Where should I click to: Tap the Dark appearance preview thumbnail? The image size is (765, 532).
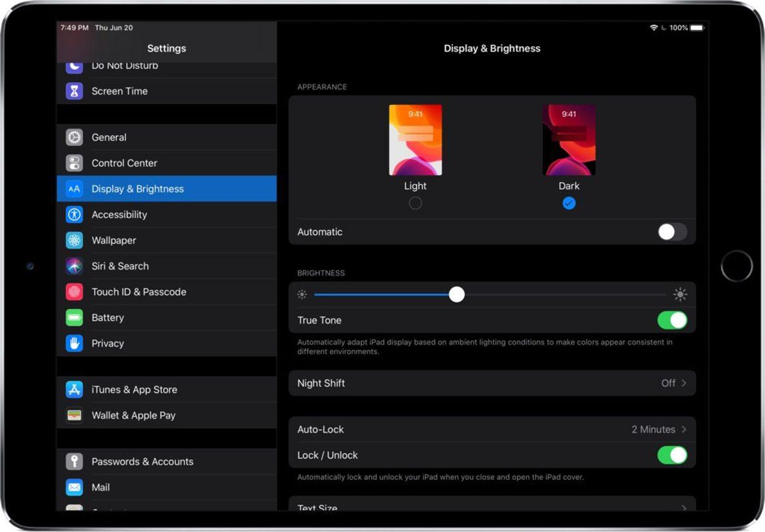[x=569, y=140]
